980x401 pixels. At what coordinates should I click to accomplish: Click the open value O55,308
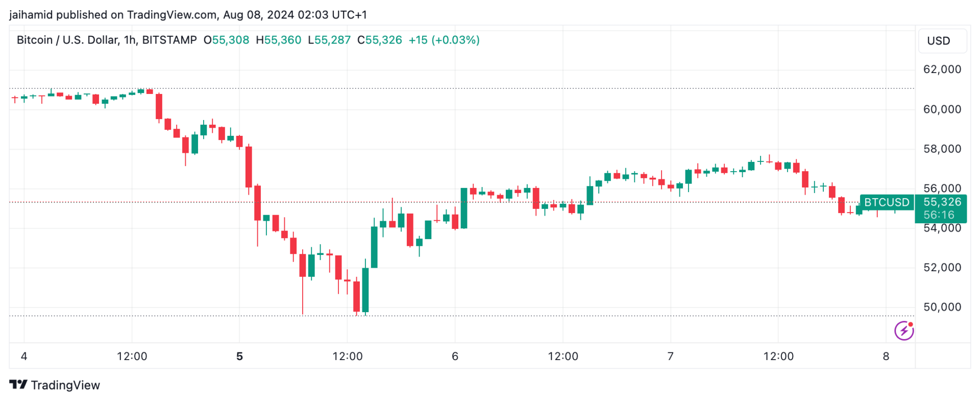[x=226, y=40]
